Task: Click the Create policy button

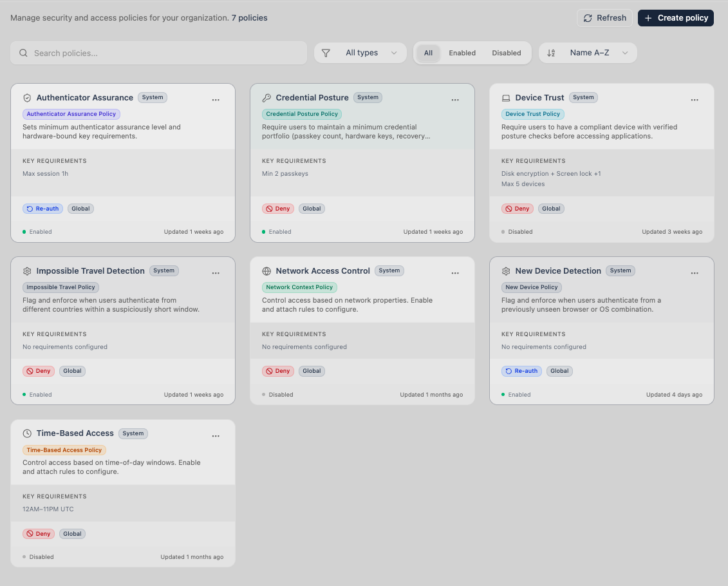Action: pyautogui.click(x=675, y=18)
